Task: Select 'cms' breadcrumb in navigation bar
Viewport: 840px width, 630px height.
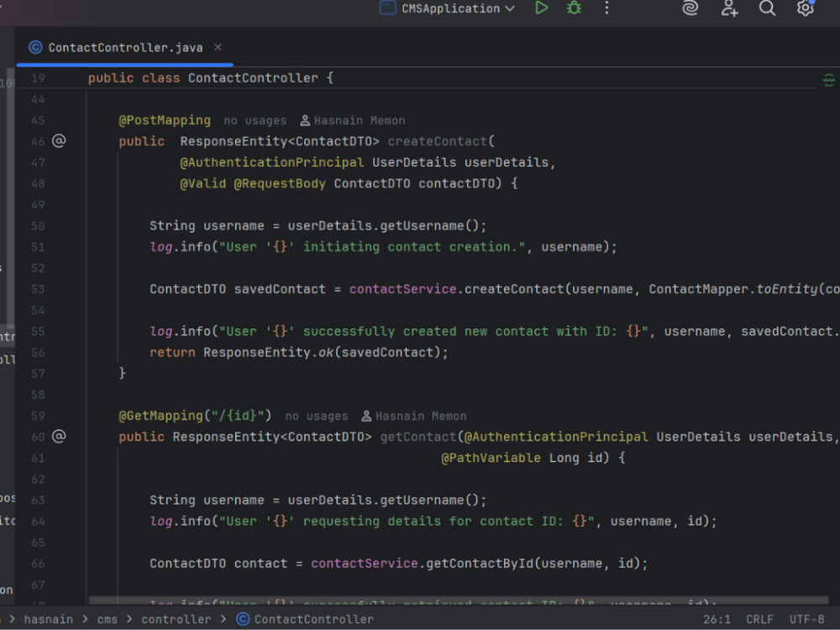Action: tap(108, 619)
